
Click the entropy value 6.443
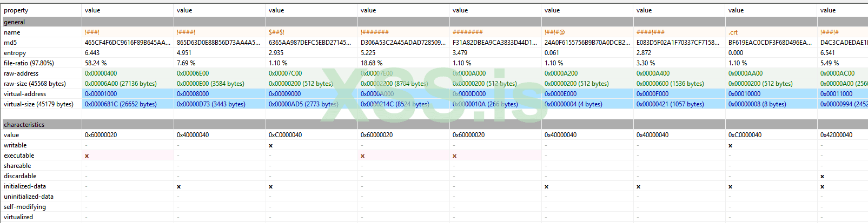92,53
